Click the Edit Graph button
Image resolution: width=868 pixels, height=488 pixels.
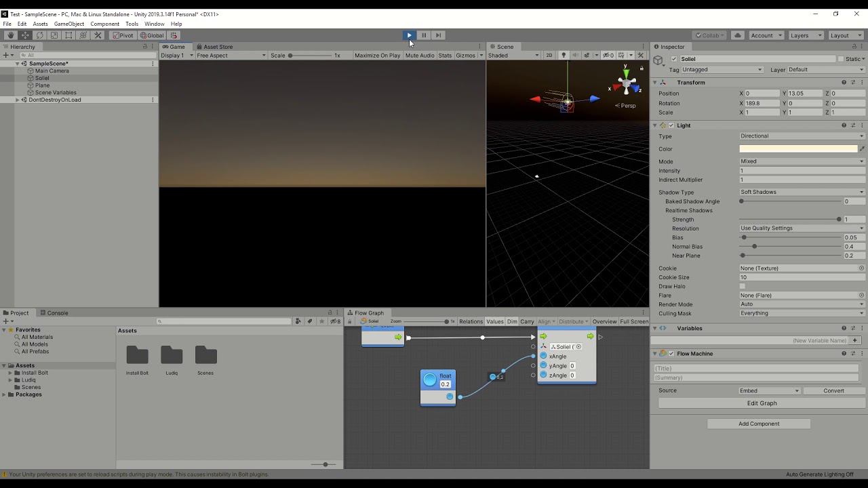coord(762,403)
